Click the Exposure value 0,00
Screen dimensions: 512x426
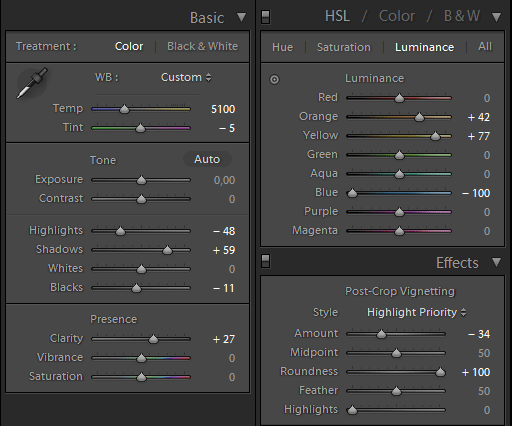click(224, 180)
